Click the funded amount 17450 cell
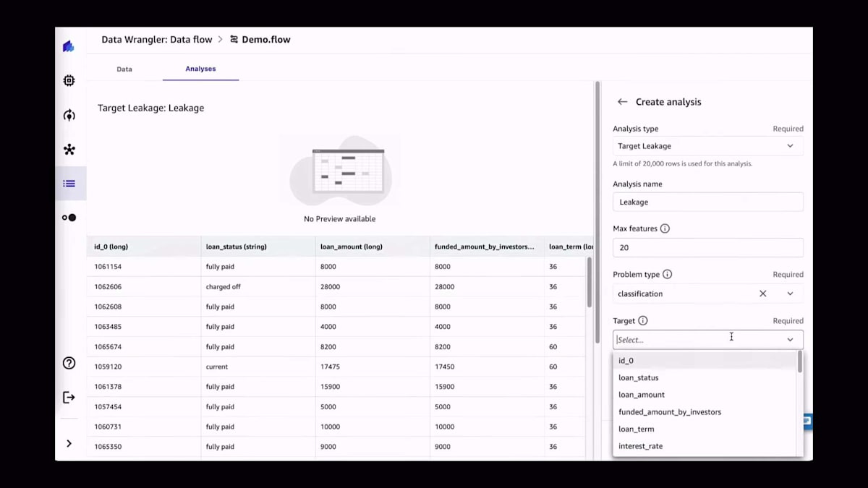This screenshot has width=868, height=488. 487,367
